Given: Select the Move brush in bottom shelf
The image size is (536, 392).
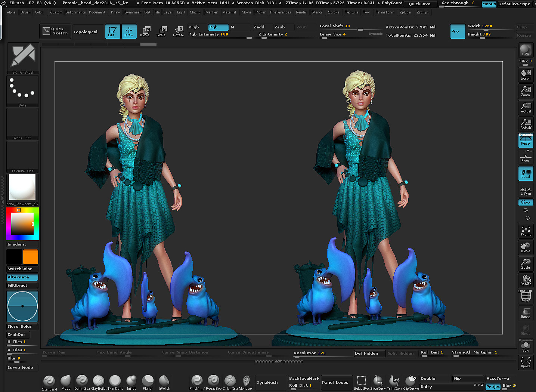Looking at the screenshot, I should tap(66, 383).
